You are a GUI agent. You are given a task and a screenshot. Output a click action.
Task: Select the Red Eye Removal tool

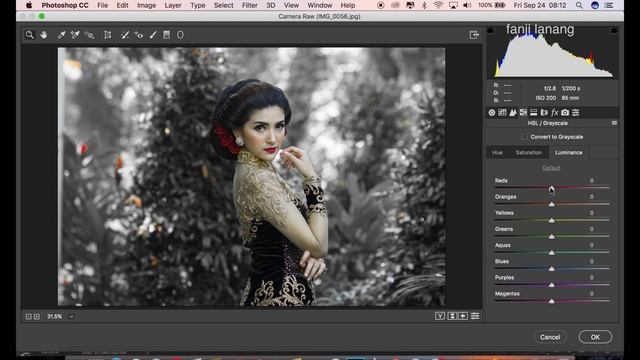click(x=139, y=35)
